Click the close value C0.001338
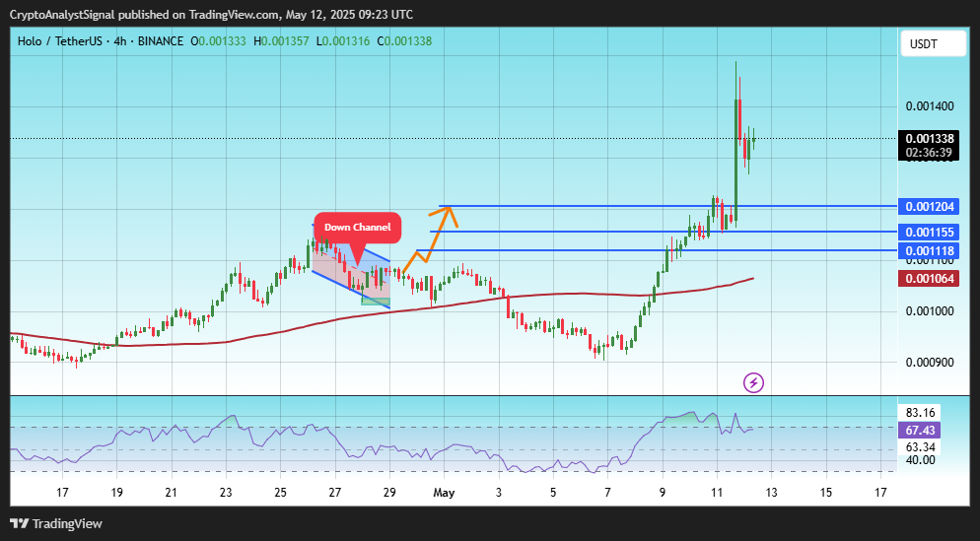This screenshot has width=980, height=541. pyautogui.click(x=404, y=41)
